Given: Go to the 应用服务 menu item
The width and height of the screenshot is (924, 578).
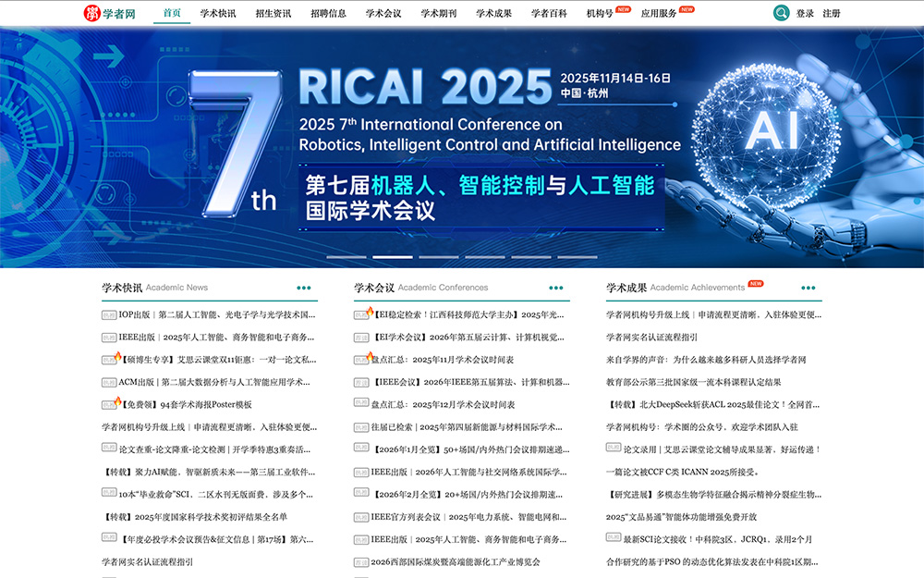Looking at the screenshot, I should pyautogui.click(x=659, y=13).
